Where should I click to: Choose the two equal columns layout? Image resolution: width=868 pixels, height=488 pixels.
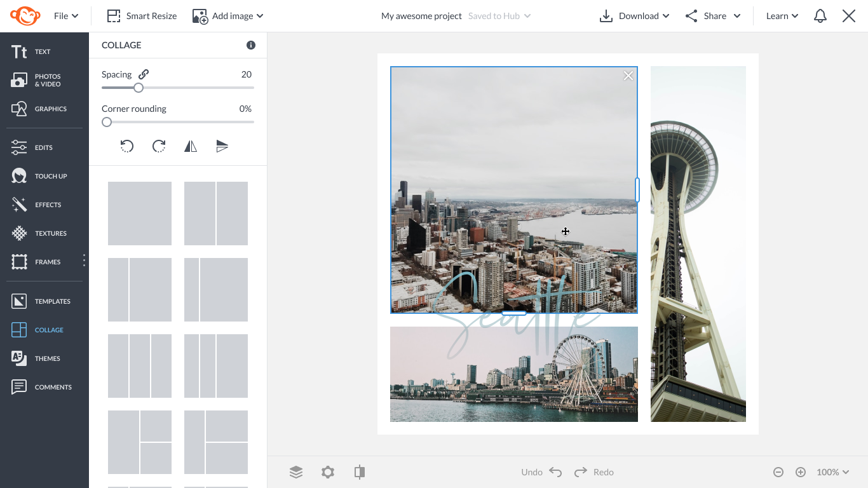click(216, 213)
